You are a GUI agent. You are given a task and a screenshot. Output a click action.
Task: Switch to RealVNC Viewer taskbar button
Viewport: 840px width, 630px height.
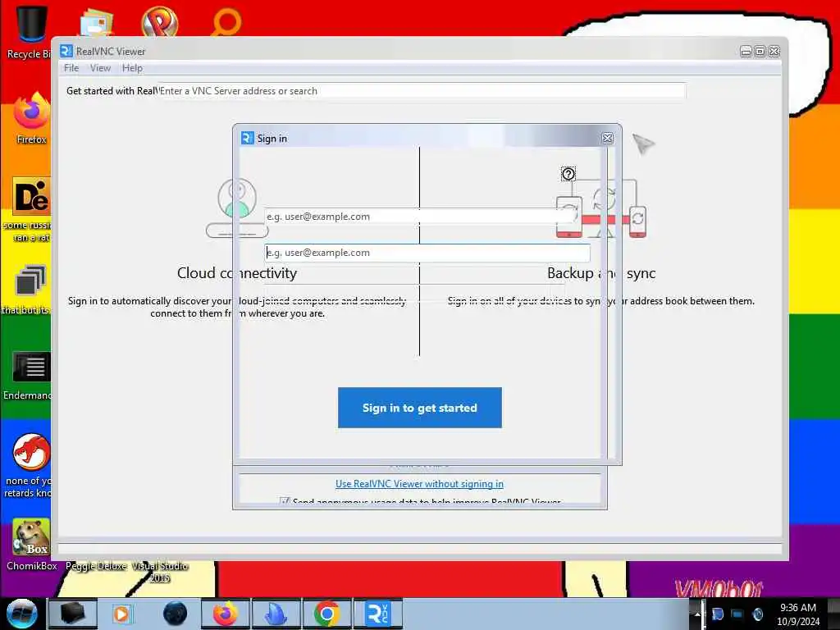click(x=377, y=614)
